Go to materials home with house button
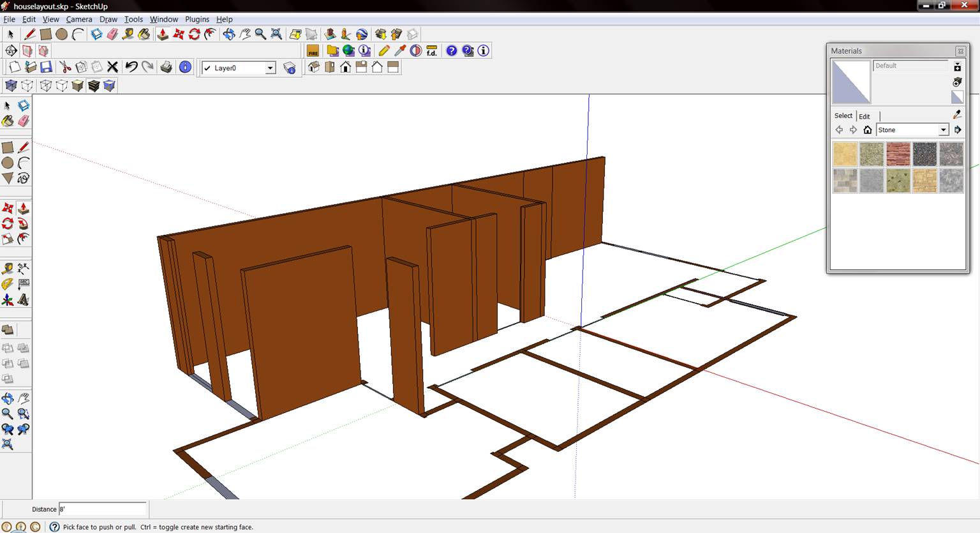 click(x=867, y=130)
